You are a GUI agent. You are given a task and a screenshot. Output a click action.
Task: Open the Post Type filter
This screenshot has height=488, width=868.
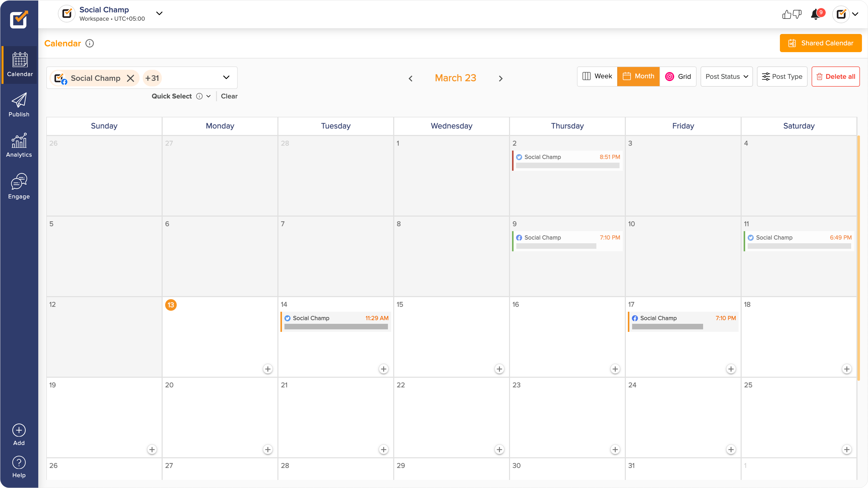(782, 77)
